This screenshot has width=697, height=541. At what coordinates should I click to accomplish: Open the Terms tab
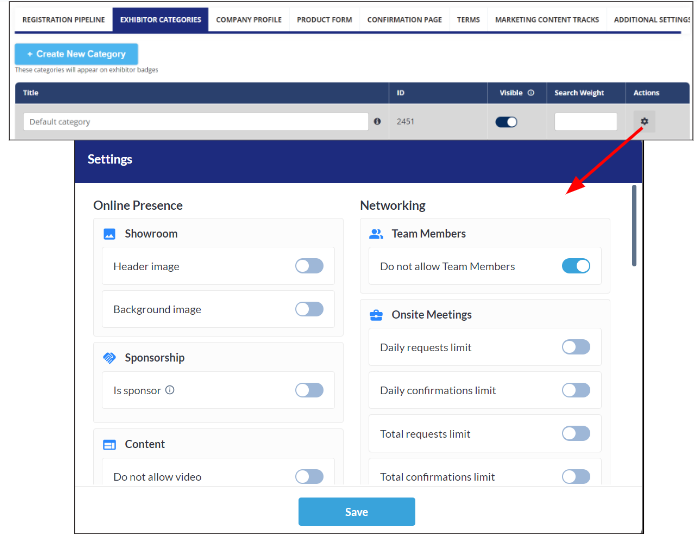click(x=469, y=20)
